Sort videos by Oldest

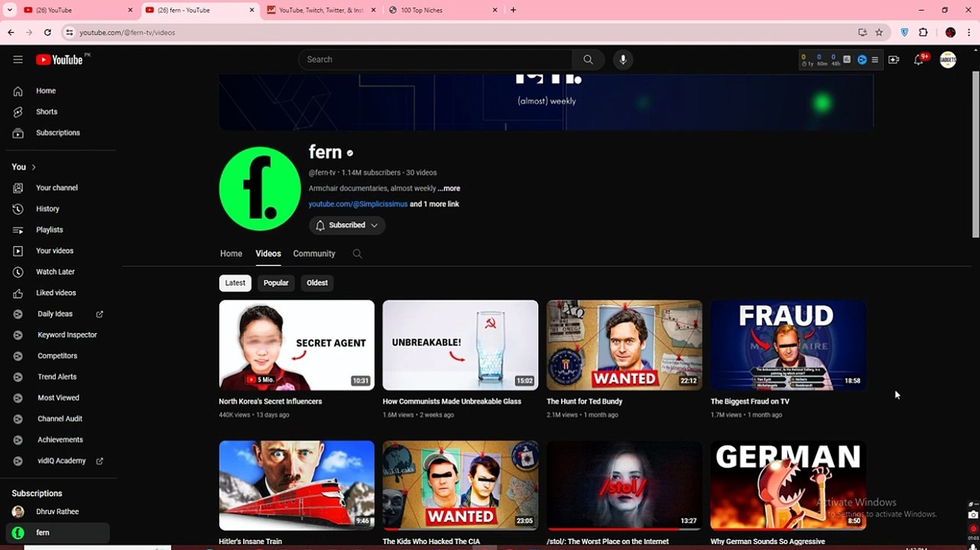point(317,283)
